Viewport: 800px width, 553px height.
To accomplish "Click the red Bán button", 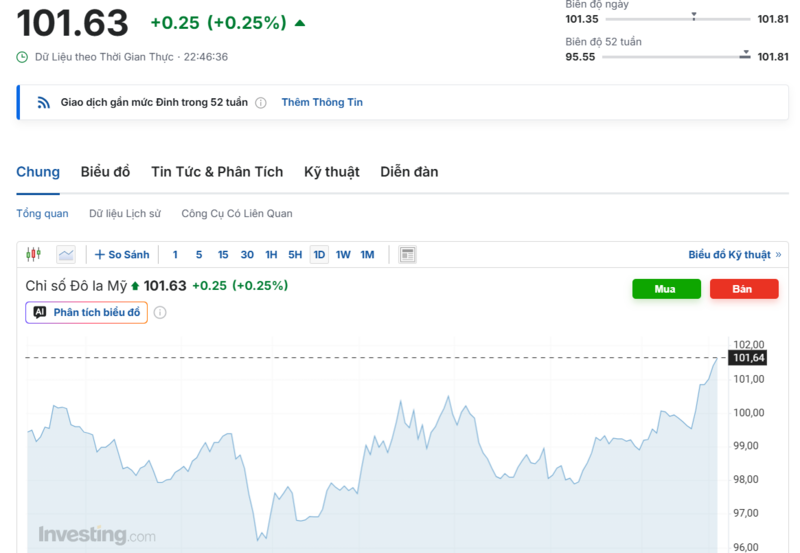I will coord(744,289).
